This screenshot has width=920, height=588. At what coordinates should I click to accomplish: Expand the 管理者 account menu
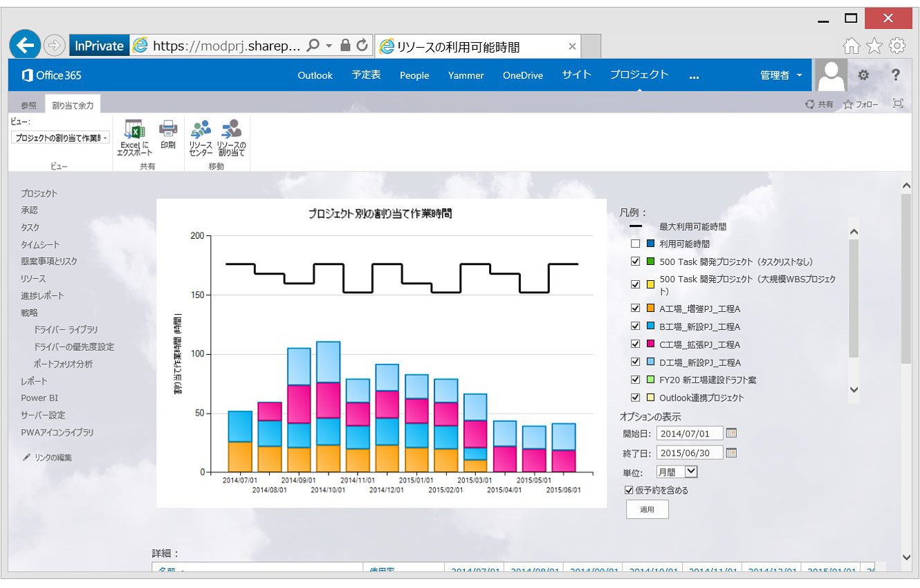[x=782, y=75]
